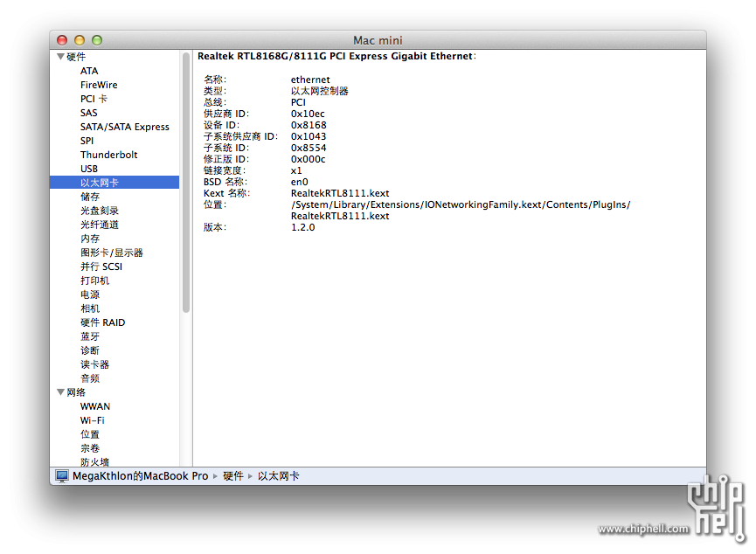Screen dimensions: 756x554
Task: Select USB in the sidebar
Action: [x=89, y=169]
